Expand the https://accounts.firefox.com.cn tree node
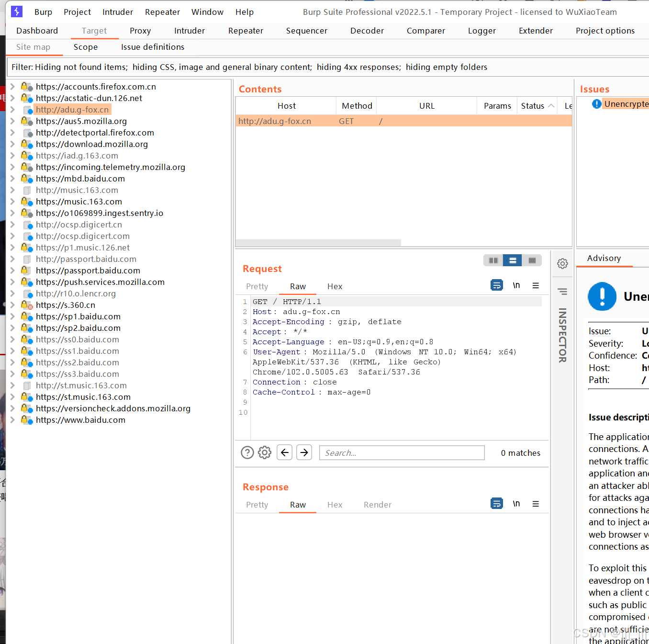This screenshot has width=649, height=644. coord(12,87)
